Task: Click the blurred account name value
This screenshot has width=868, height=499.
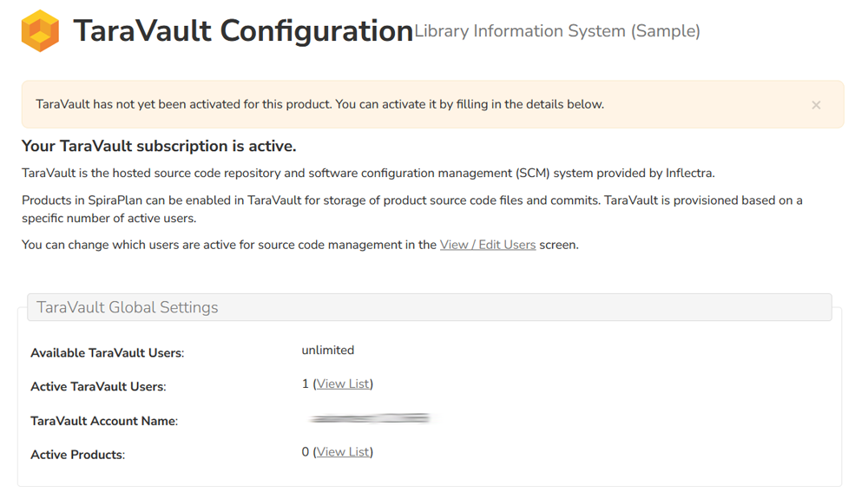Action: point(371,419)
